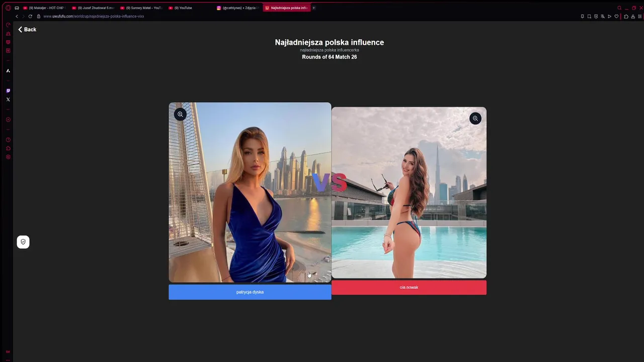The image size is (644, 362).
Task: Open a new tab with plus
Action: [313, 8]
